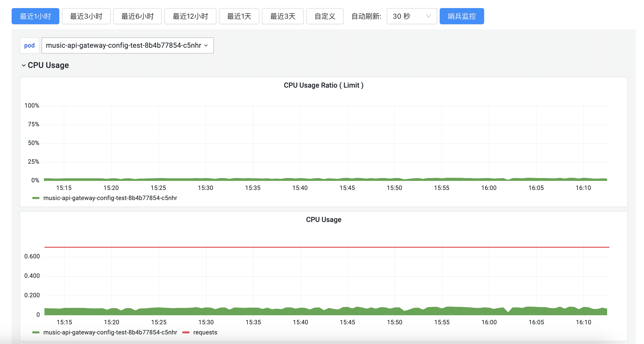Open the pod selector dropdown
644x344 pixels.
(x=127, y=45)
